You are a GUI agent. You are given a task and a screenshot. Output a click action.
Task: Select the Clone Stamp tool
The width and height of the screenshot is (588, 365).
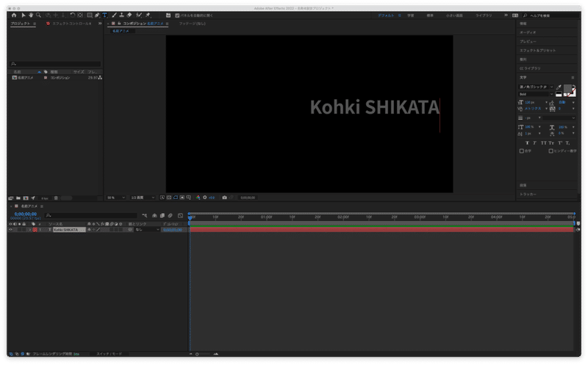pyautogui.click(x=121, y=15)
